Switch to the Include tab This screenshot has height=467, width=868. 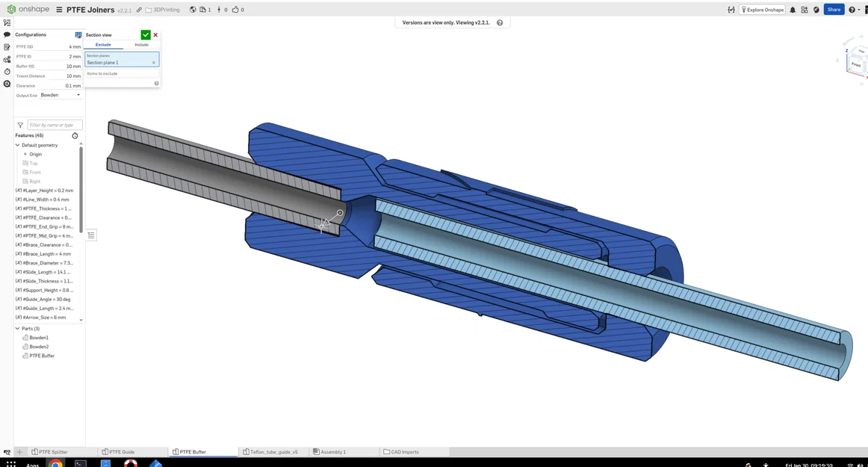tap(141, 45)
